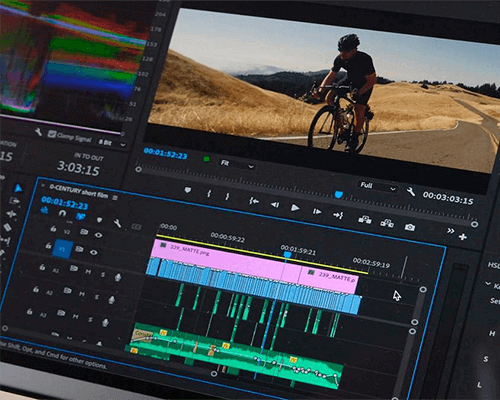
Task: Solo track A1
Action: coord(103,274)
